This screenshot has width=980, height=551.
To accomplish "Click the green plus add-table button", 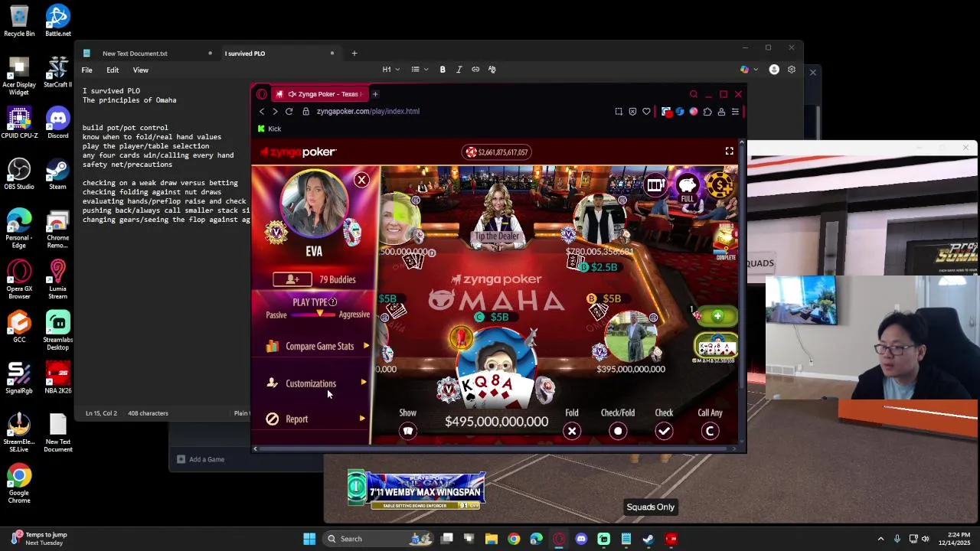I will (x=717, y=316).
